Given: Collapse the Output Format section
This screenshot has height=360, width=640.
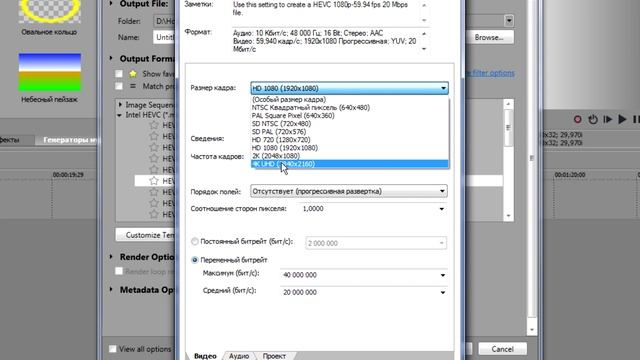Looking at the screenshot, I should click(x=111, y=58).
